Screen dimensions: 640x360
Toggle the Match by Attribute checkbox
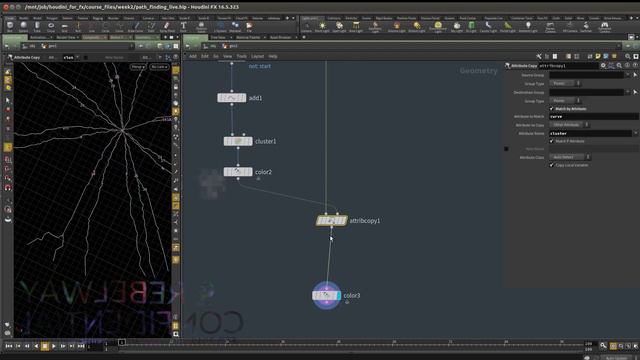coord(551,109)
